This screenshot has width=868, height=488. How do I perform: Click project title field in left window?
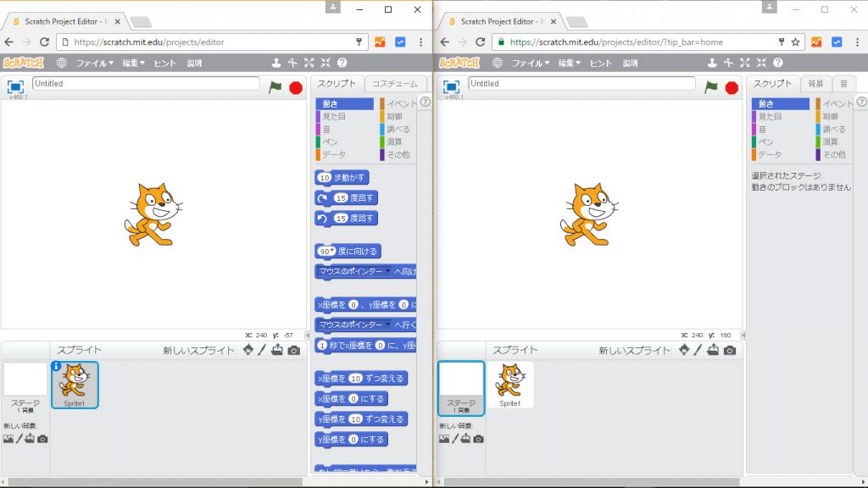[146, 84]
